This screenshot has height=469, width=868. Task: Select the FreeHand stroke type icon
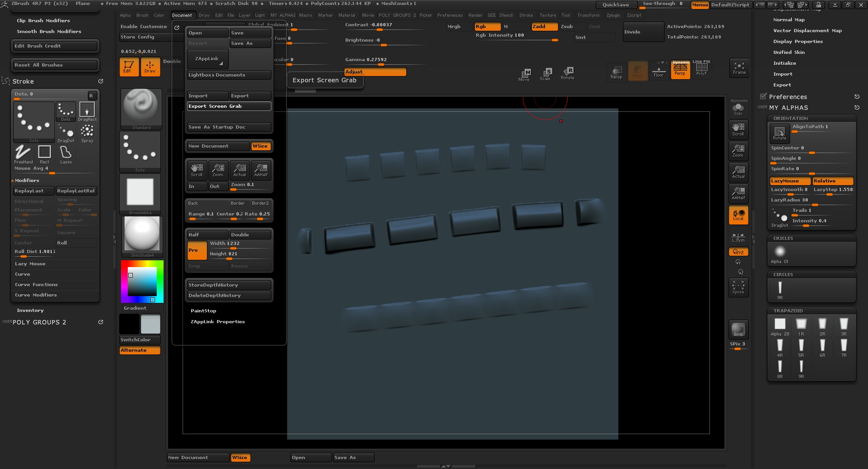click(23, 153)
